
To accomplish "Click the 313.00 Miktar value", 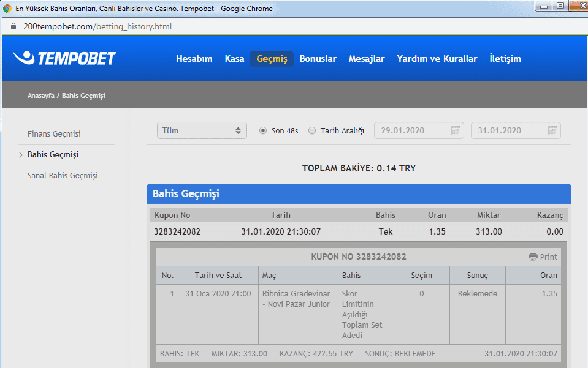I will pyautogui.click(x=489, y=231).
